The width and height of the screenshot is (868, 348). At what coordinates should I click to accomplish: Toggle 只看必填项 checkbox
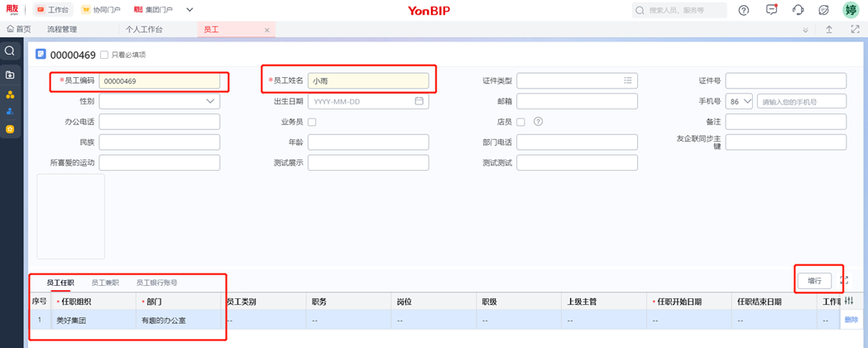coord(104,55)
